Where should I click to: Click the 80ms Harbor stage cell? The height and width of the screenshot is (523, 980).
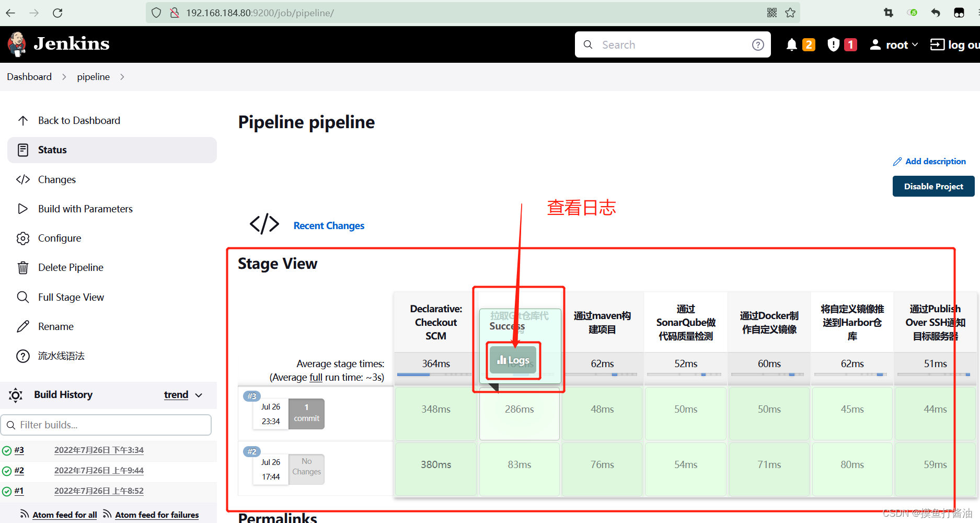[852, 469]
